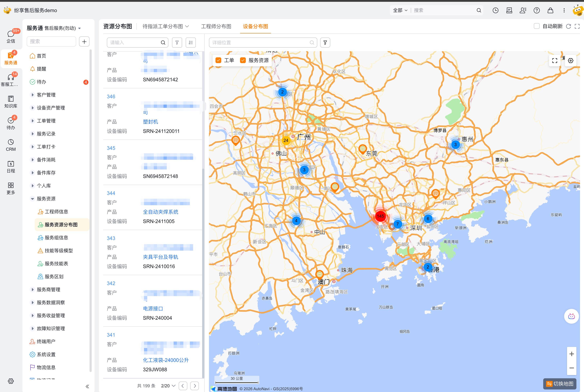Image resolution: width=584 pixels, height=392 pixels.
Task: Click the red 145 cluster marker
Action: pos(380,216)
